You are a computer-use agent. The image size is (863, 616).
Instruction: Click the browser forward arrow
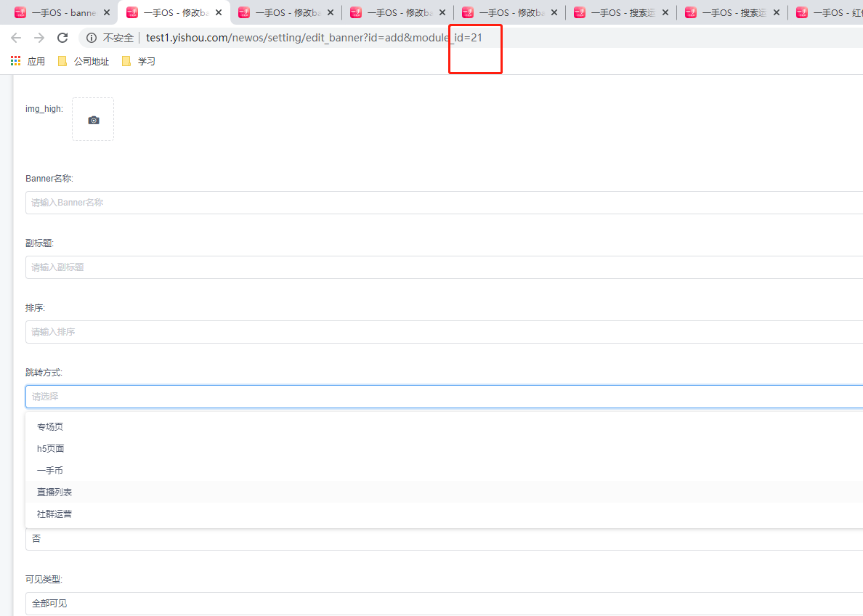(x=39, y=38)
